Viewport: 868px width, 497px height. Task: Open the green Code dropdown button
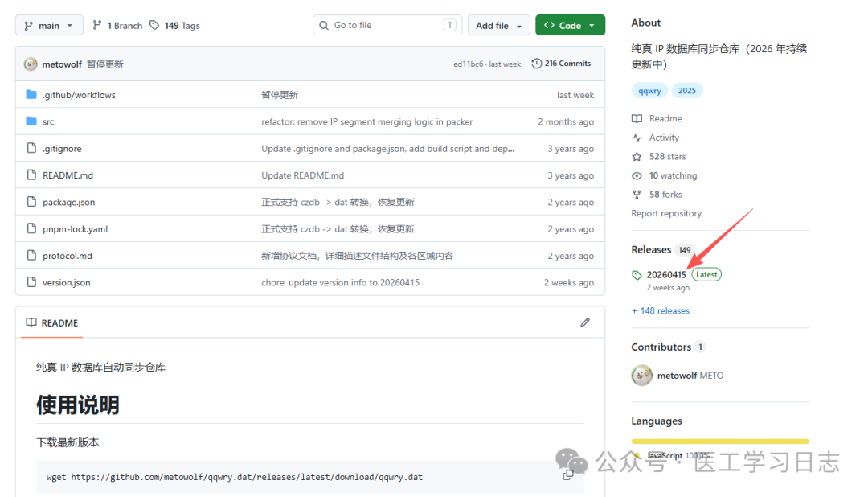coord(570,25)
